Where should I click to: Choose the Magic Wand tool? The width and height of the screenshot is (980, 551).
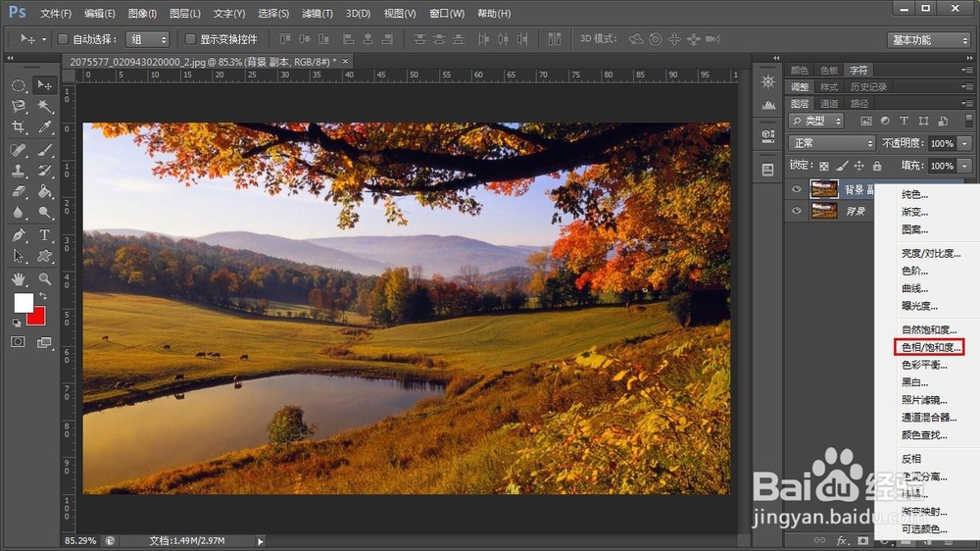pyautogui.click(x=44, y=106)
